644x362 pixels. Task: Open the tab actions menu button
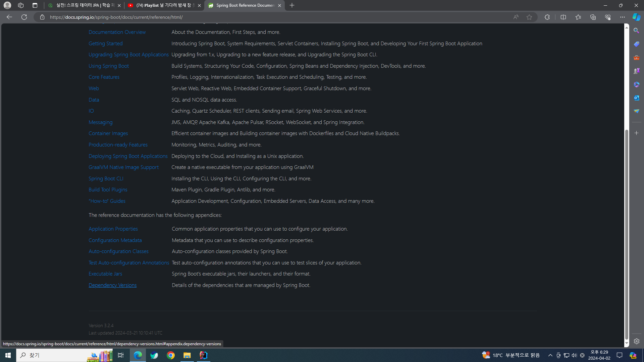point(35,5)
